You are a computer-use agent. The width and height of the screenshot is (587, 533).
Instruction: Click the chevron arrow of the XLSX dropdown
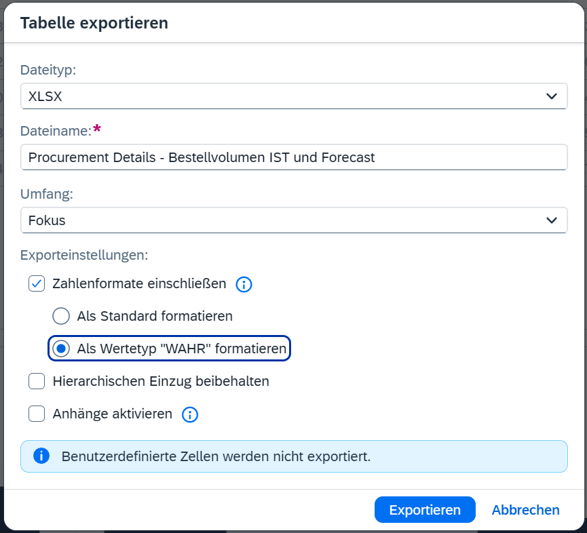pos(551,96)
